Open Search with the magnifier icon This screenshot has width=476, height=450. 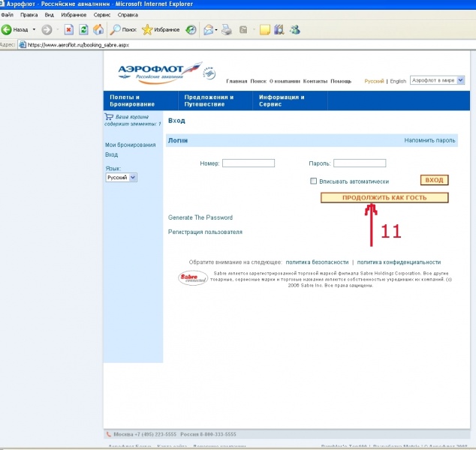(116, 30)
